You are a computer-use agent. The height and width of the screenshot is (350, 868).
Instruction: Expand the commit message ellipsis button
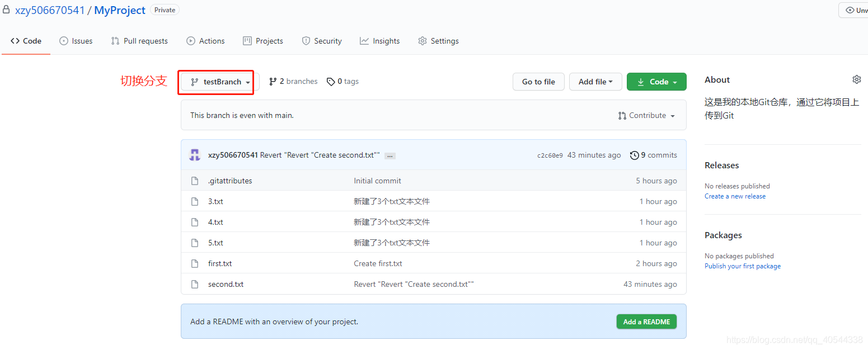pos(390,155)
